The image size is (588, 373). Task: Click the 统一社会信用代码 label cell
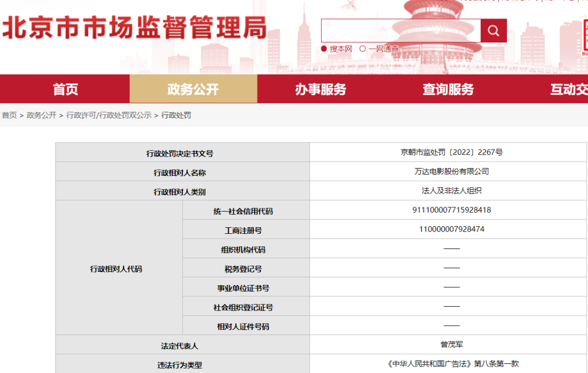(246, 210)
